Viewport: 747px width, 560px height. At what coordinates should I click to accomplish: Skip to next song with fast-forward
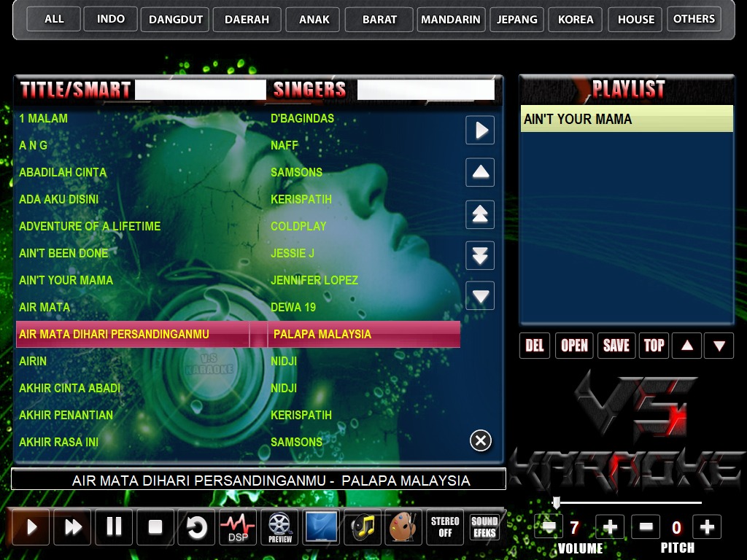click(x=72, y=526)
